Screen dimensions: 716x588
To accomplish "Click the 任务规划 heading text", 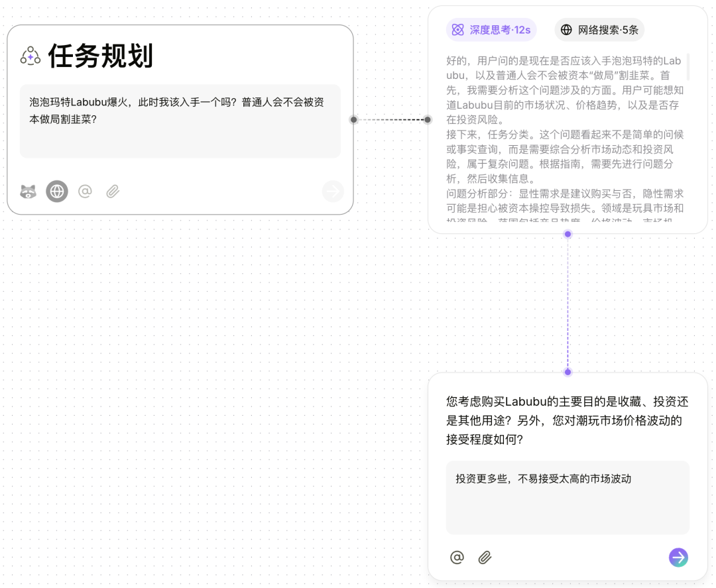I will [x=101, y=56].
